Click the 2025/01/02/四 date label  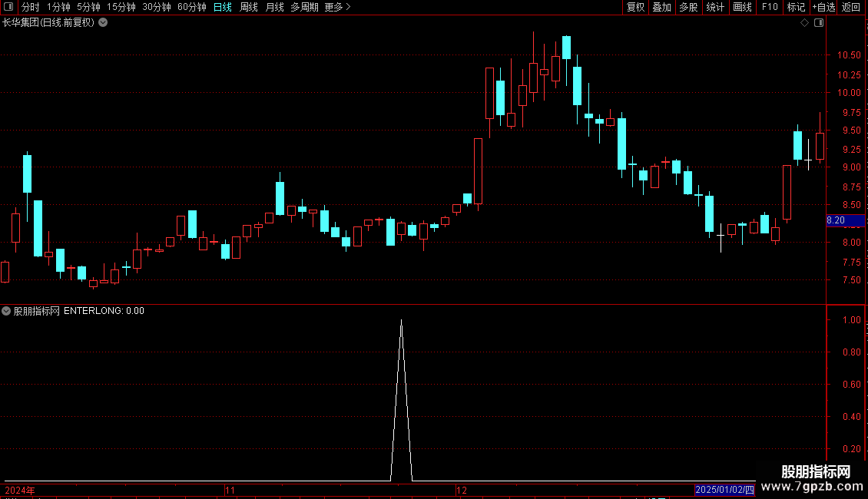(724, 490)
